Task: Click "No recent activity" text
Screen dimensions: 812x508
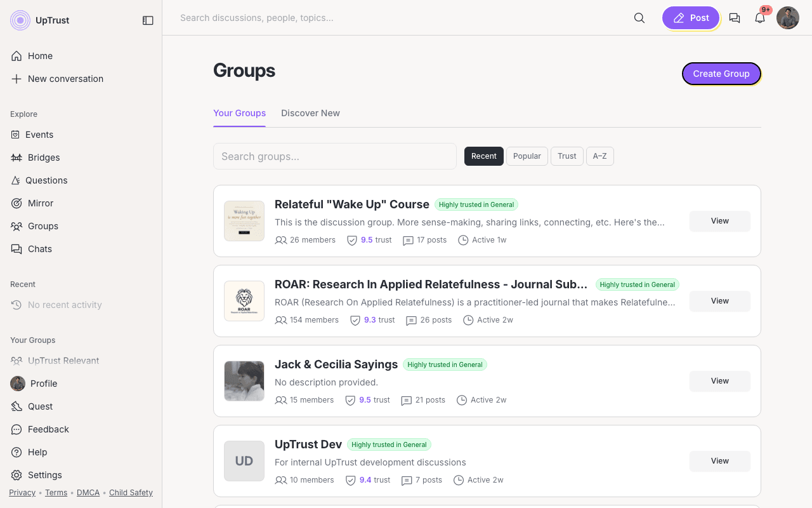Action: [x=65, y=305]
